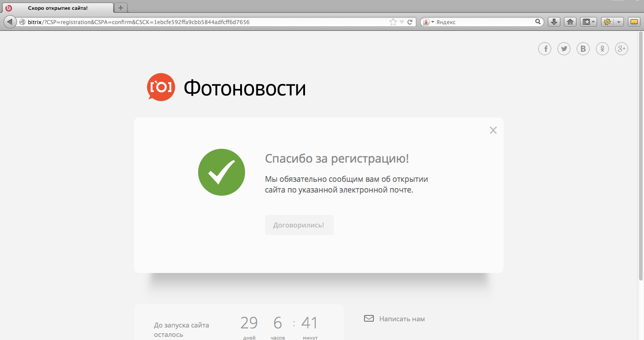Open the Google Plus social link icon

(x=622, y=49)
